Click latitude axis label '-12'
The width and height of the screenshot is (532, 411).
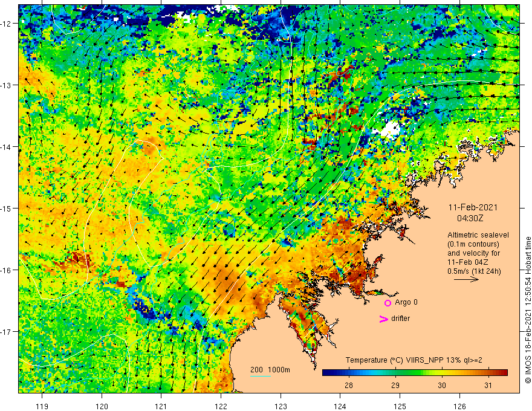6,24
